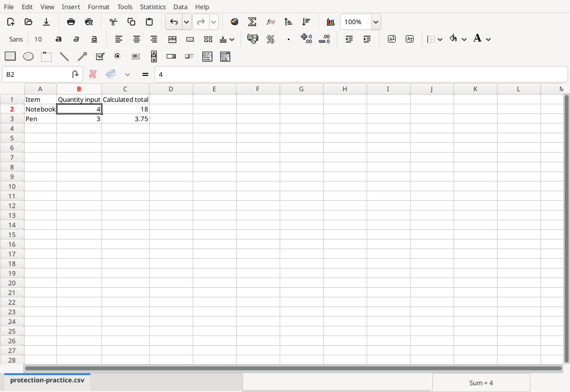Center text horizontally

tap(136, 39)
